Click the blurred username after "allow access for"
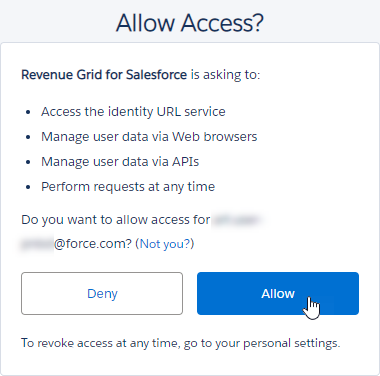The image size is (380, 376). click(236, 220)
